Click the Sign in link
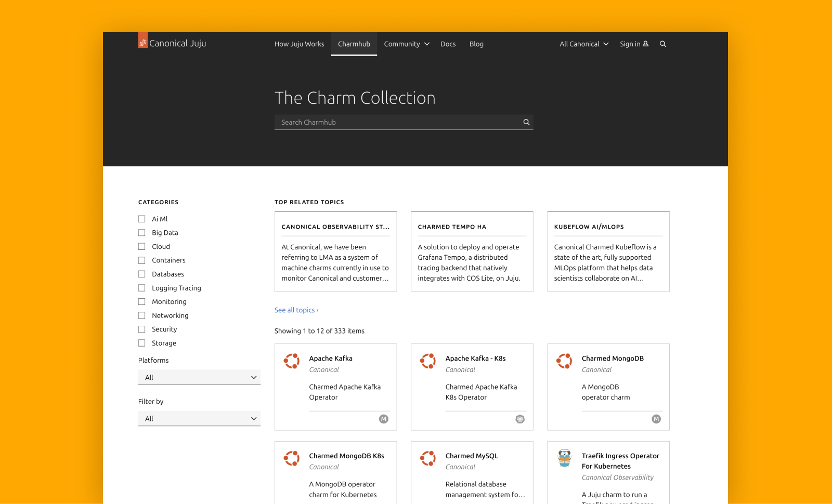Screen dimensions: 832x504 point(634,44)
